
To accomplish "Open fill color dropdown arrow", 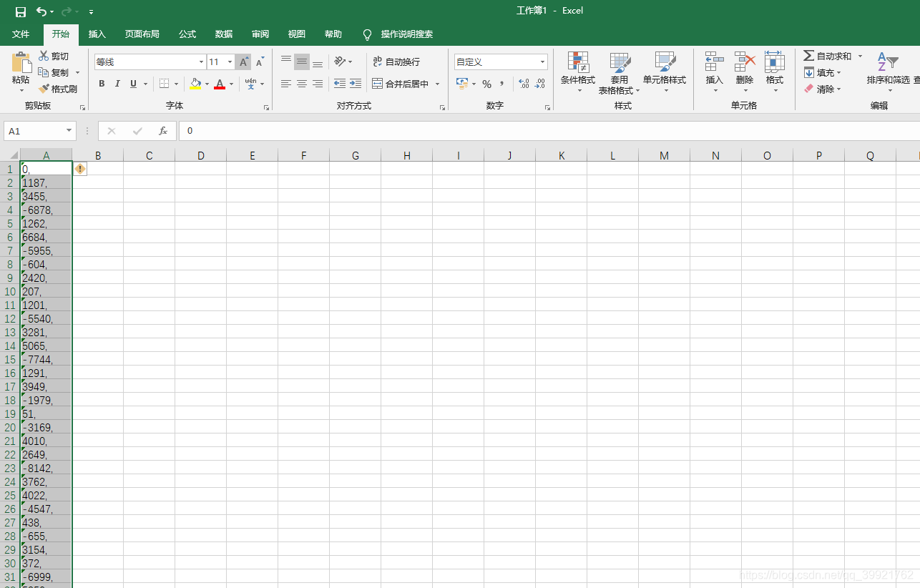I will click(x=207, y=84).
